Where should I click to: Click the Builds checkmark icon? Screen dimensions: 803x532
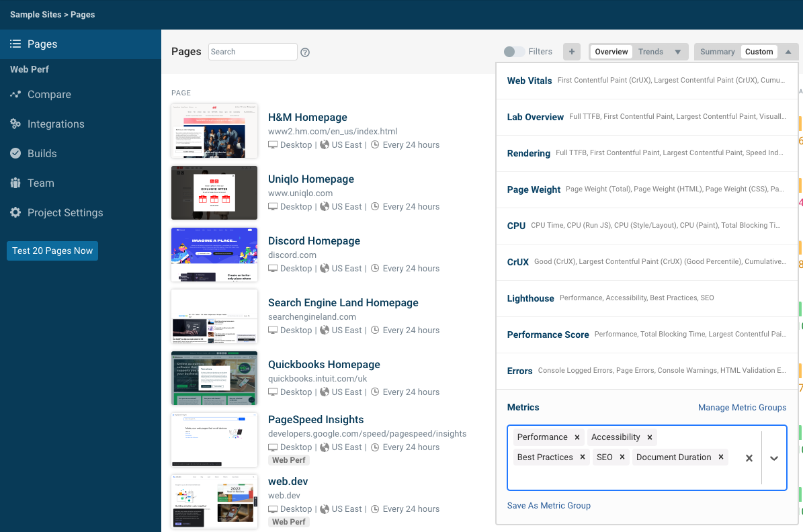pyautogui.click(x=15, y=153)
